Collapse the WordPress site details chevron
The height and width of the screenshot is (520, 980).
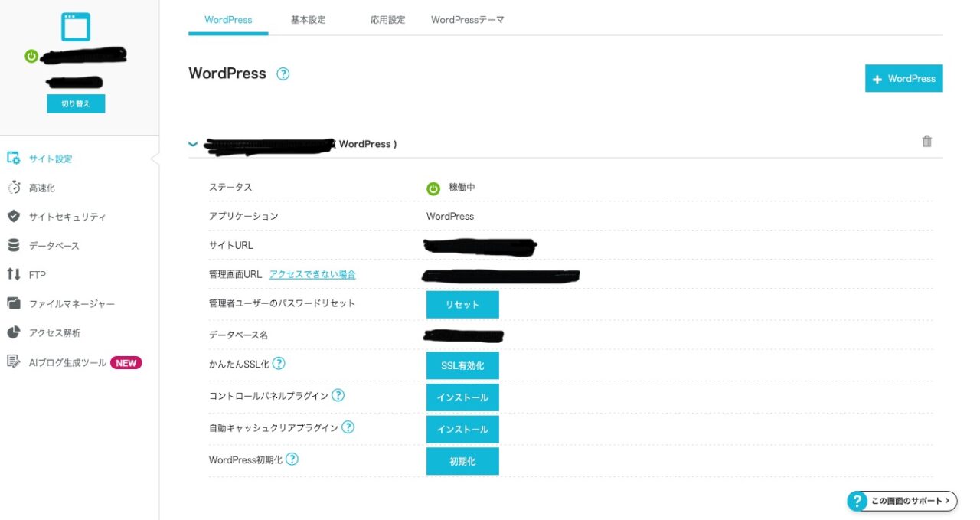[193, 144]
